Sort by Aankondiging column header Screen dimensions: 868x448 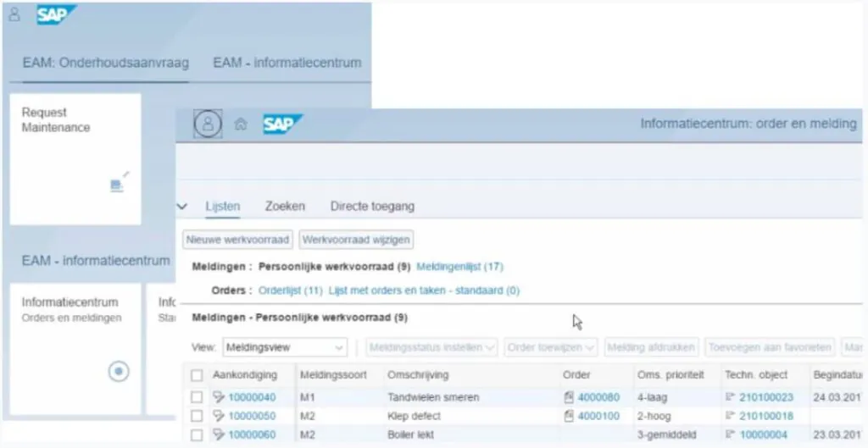point(245,375)
